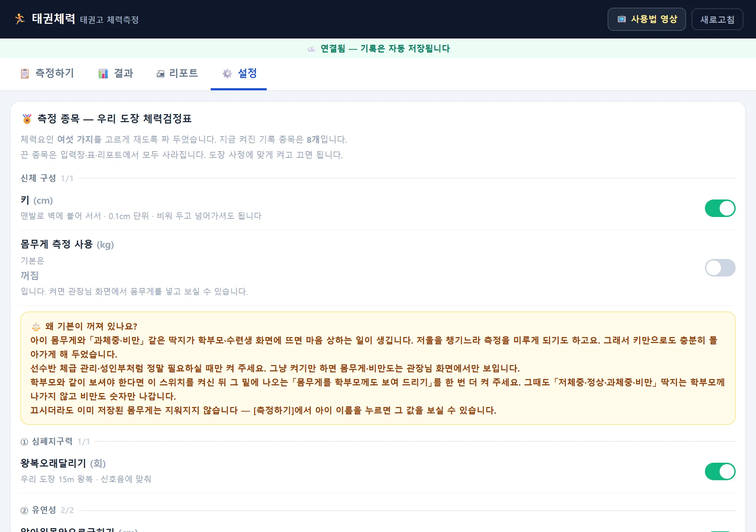
Task: Click the cloud icon in connection status bar
Action: (x=311, y=49)
